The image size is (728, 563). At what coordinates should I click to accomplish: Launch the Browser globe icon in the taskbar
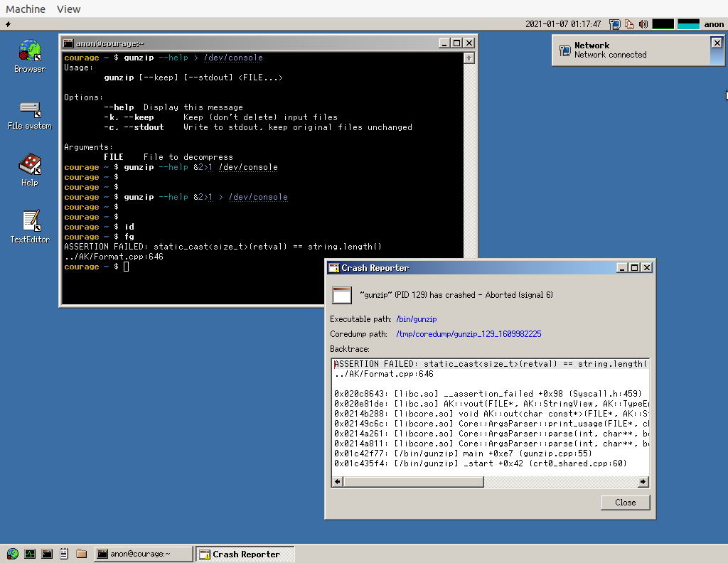(x=14, y=554)
